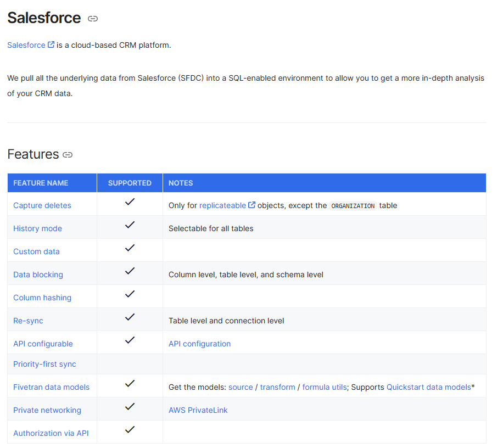The height and width of the screenshot is (448, 503).
Task: Open formula utils link
Action: click(x=324, y=387)
